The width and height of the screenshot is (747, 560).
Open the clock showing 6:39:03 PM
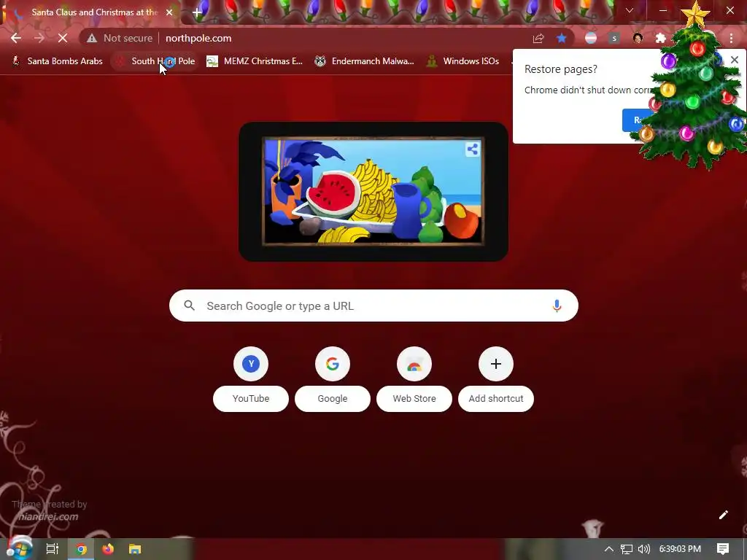680,549
